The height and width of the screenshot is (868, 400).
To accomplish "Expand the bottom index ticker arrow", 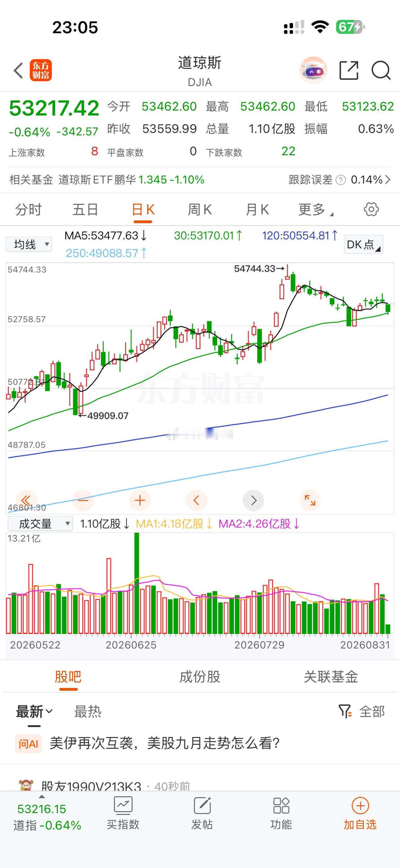I will (x=42, y=797).
